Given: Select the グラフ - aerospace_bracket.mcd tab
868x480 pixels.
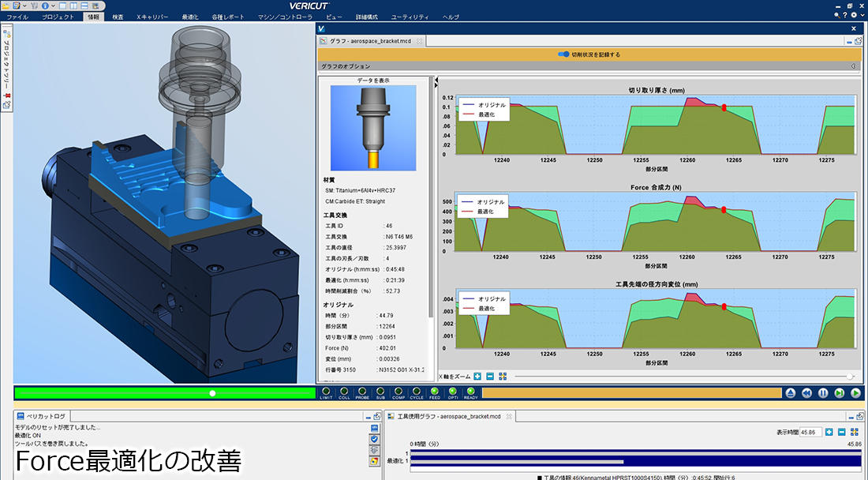Looking at the screenshot, I should coord(370,41).
